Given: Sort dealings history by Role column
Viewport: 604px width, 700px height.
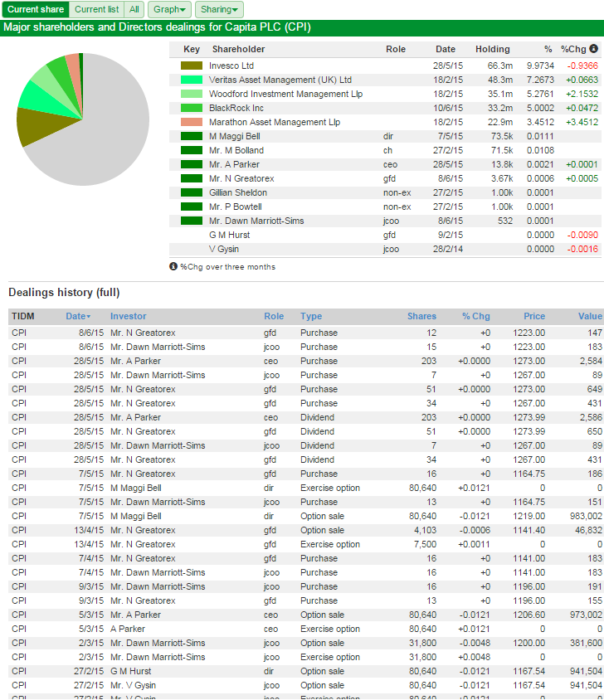Looking at the screenshot, I should pyautogui.click(x=274, y=316).
